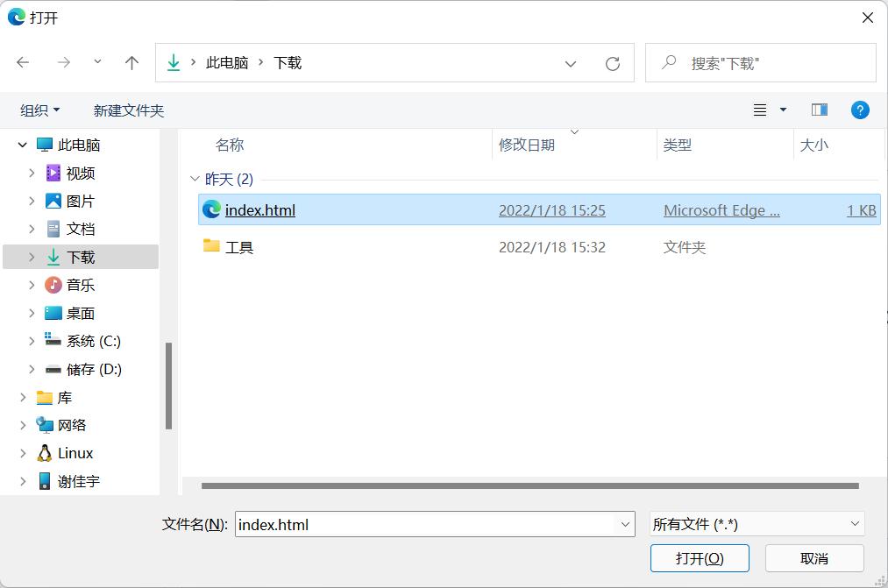Refresh the Downloads folder listing
This screenshot has height=588, width=888.
613,63
